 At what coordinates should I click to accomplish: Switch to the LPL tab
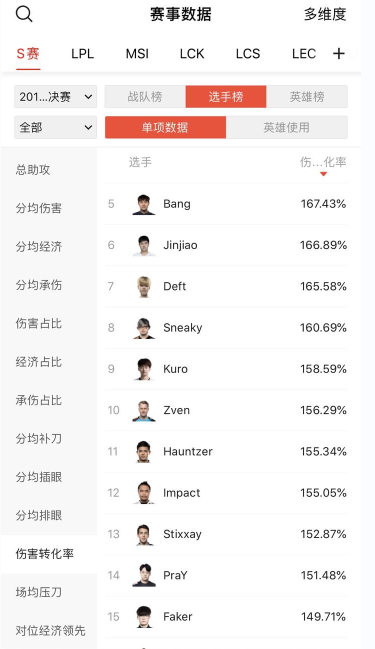click(82, 54)
